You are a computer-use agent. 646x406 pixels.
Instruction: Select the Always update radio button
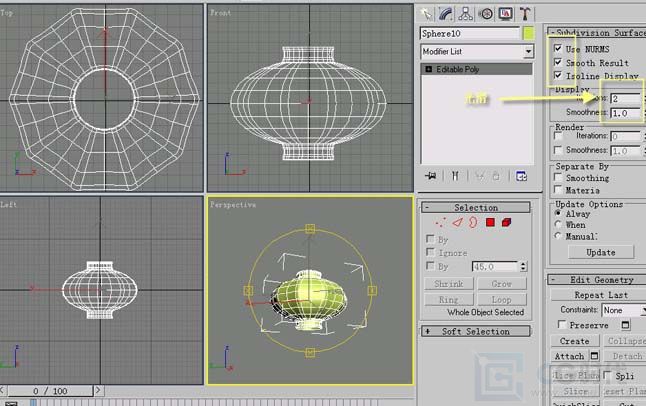(558, 213)
